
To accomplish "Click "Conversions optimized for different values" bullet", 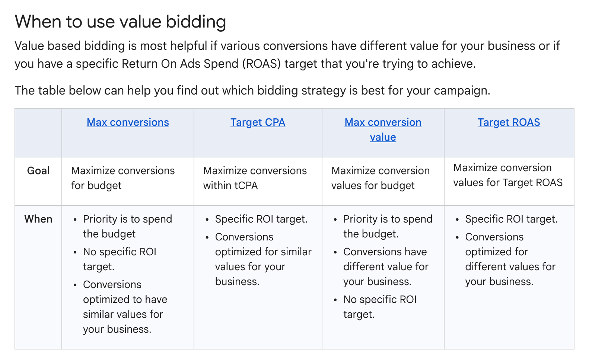I will [x=510, y=259].
